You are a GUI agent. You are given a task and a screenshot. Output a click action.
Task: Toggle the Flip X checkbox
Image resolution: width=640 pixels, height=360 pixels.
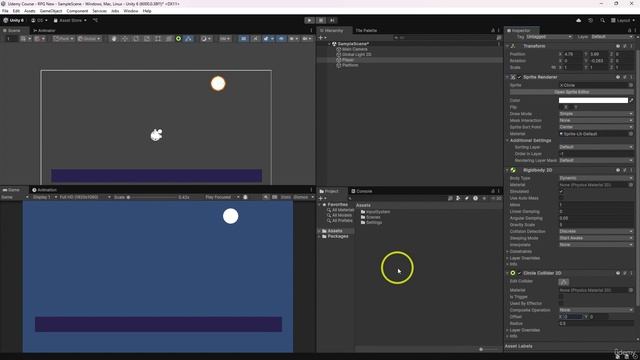point(561,107)
